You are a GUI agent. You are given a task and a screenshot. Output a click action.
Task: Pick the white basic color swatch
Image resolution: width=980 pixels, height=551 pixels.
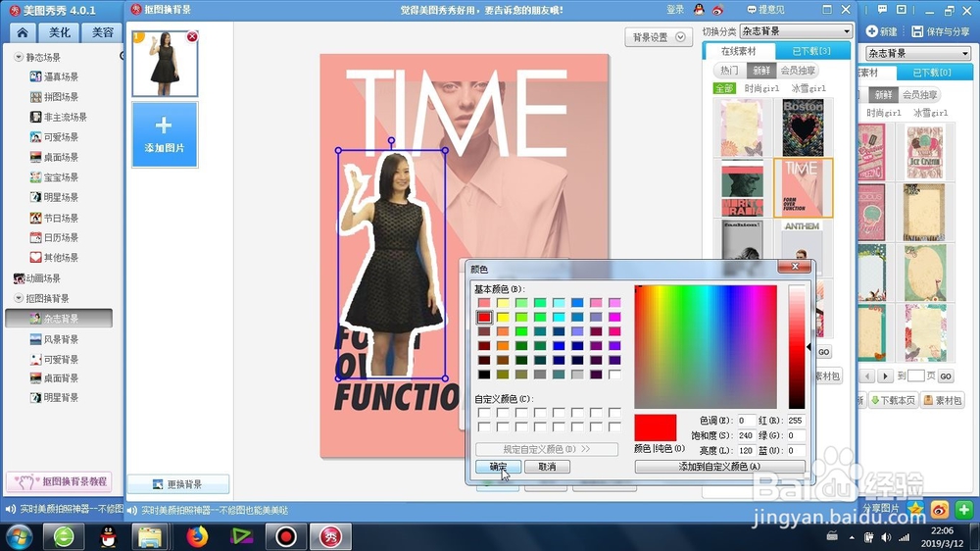point(615,374)
